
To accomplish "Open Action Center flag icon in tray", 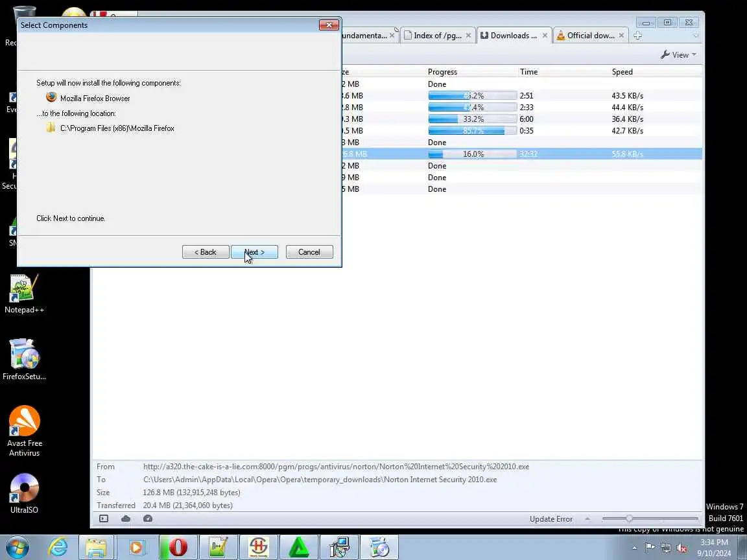I will click(x=650, y=548).
